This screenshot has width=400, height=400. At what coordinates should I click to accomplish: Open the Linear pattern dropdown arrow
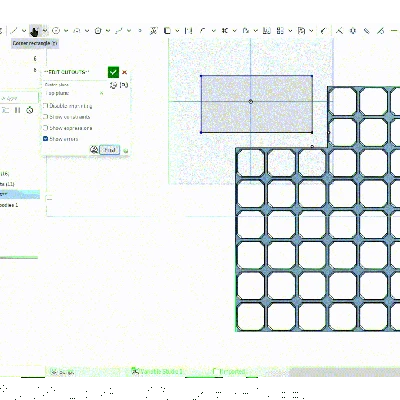tap(290, 31)
